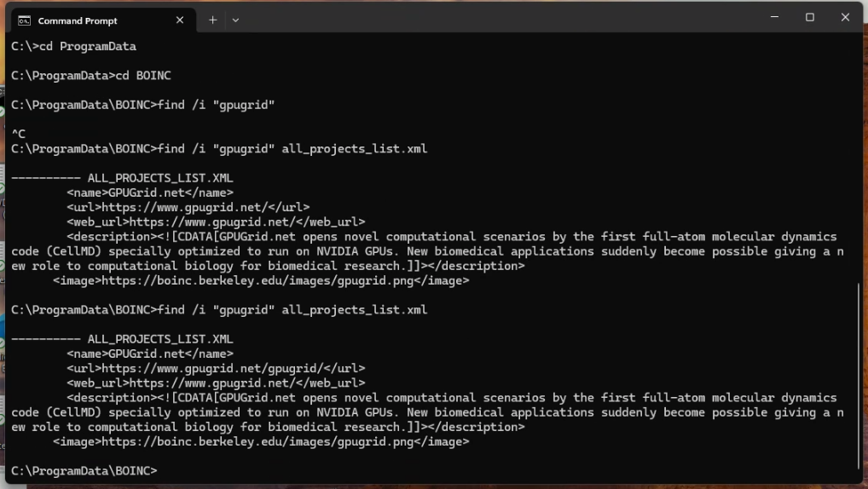Click the terminal's vertical scrollbar thumb

click(859, 375)
